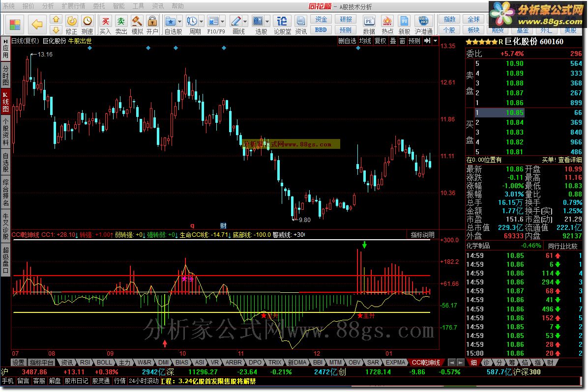The height and width of the screenshot is (392, 588).
Task: Click the small down arrow icon
Action: point(56,30)
